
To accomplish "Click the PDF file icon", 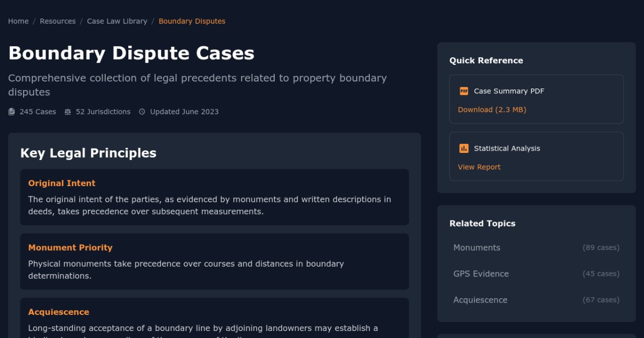I will (464, 91).
